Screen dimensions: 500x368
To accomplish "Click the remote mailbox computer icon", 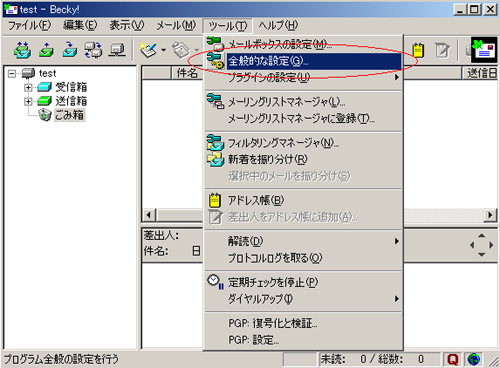I will (117, 50).
